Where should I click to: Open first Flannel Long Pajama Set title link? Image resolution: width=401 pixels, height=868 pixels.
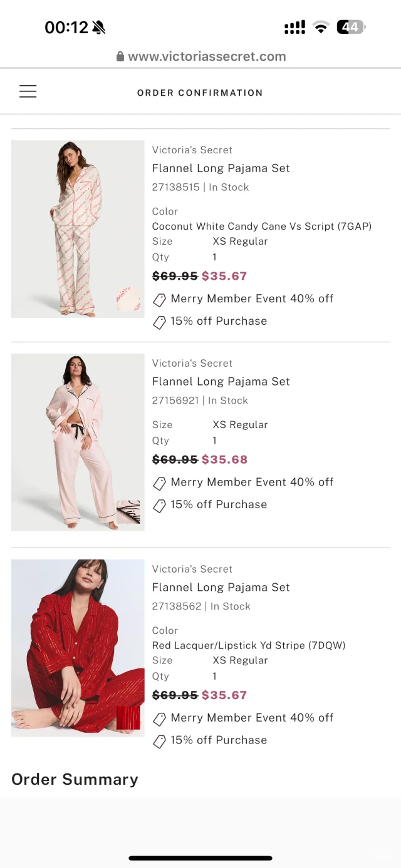coord(221,168)
